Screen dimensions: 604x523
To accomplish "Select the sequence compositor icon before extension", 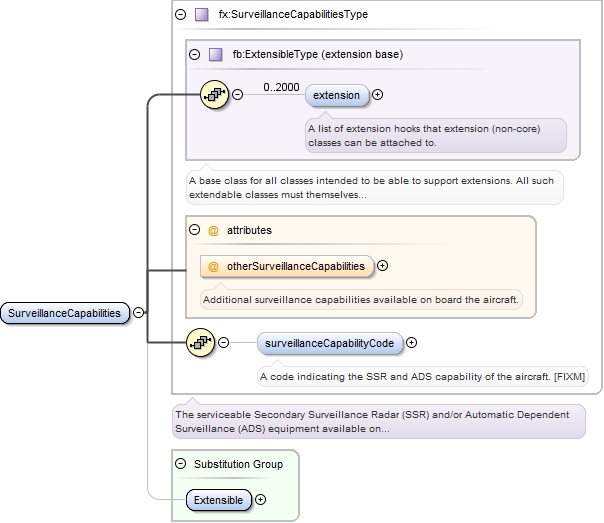I will (215, 95).
